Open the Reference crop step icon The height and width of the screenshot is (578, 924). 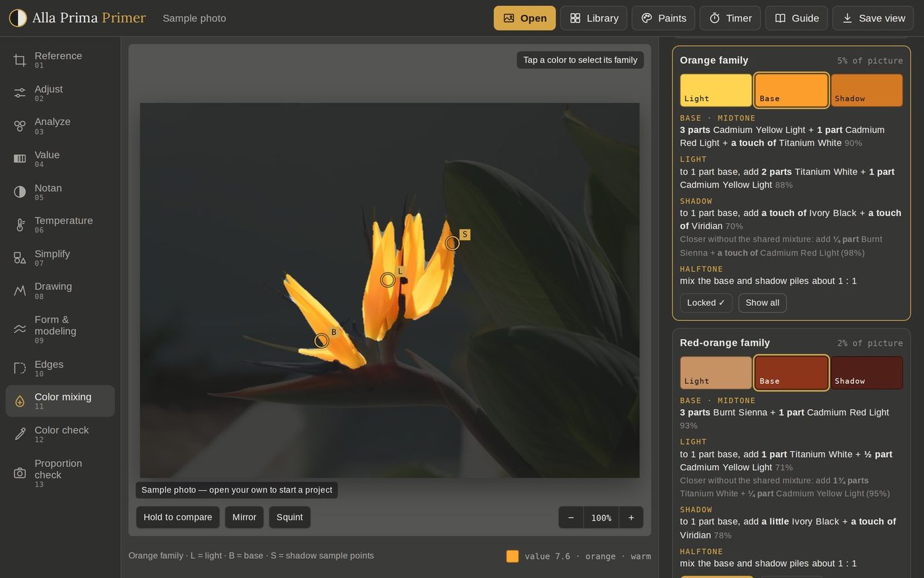[x=20, y=60]
